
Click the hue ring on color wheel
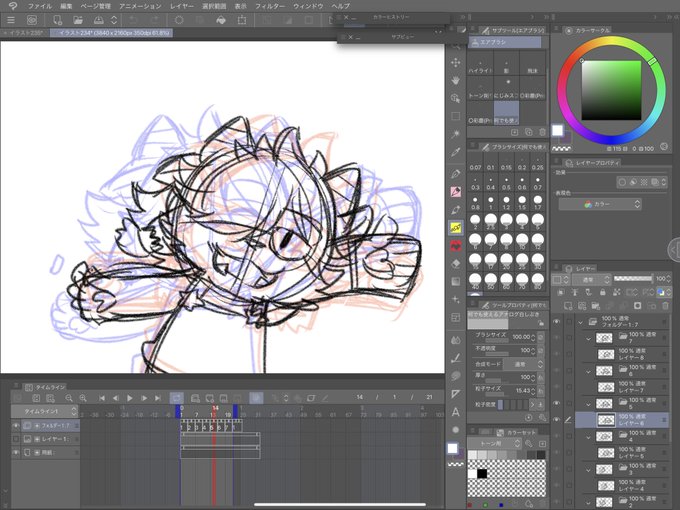[611, 90]
